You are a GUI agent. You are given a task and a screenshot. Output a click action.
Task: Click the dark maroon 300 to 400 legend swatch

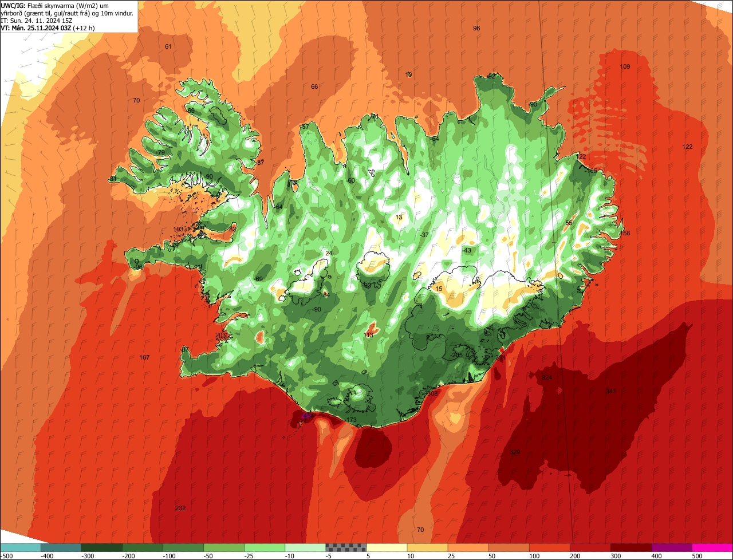pos(630,547)
